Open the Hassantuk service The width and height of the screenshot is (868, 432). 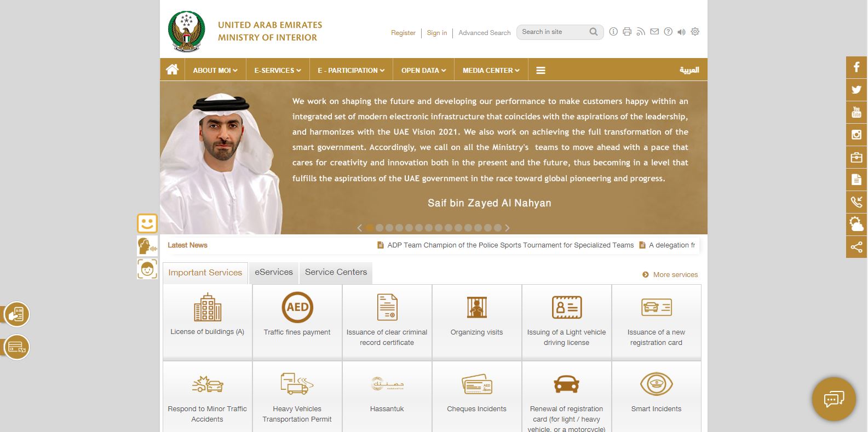click(387, 397)
